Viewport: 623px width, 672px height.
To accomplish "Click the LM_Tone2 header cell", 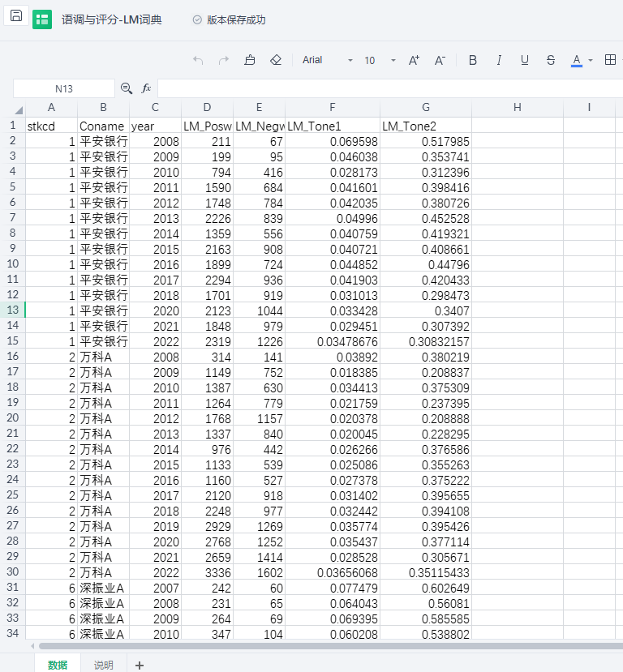I will (426, 126).
